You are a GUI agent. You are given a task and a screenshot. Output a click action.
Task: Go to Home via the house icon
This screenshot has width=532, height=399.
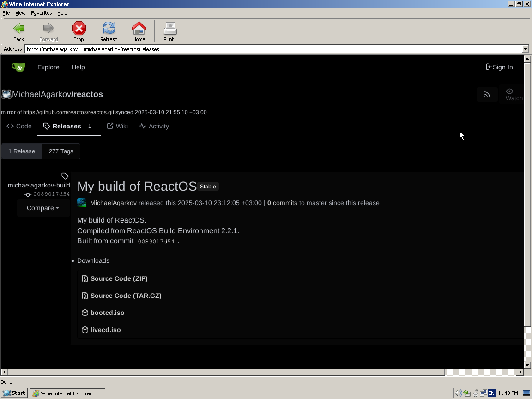(x=139, y=29)
